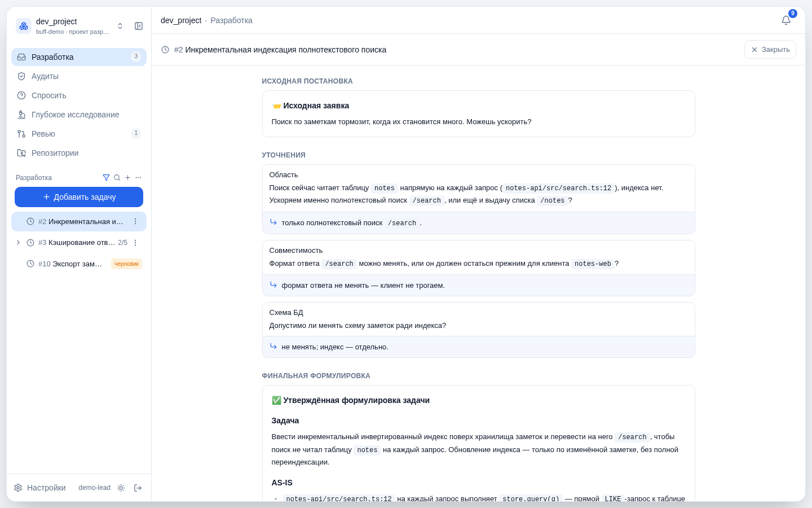Viewport: 812px width, 508px height.
Task: Open Настройки at the bottom
Action: pos(40,488)
